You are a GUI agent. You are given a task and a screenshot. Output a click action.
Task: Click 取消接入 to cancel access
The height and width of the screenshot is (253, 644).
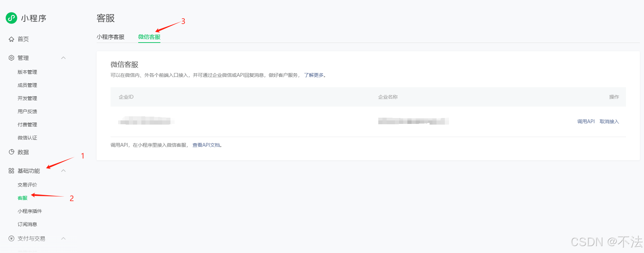[609, 121]
